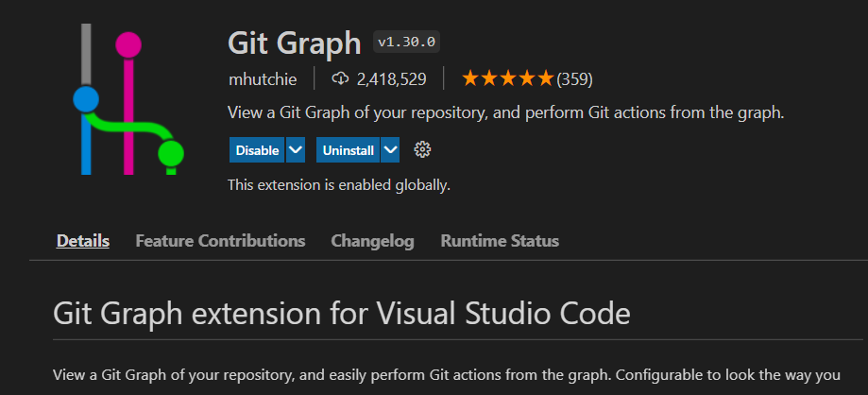
Task: Click the cloud download install count icon
Action: [340, 79]
